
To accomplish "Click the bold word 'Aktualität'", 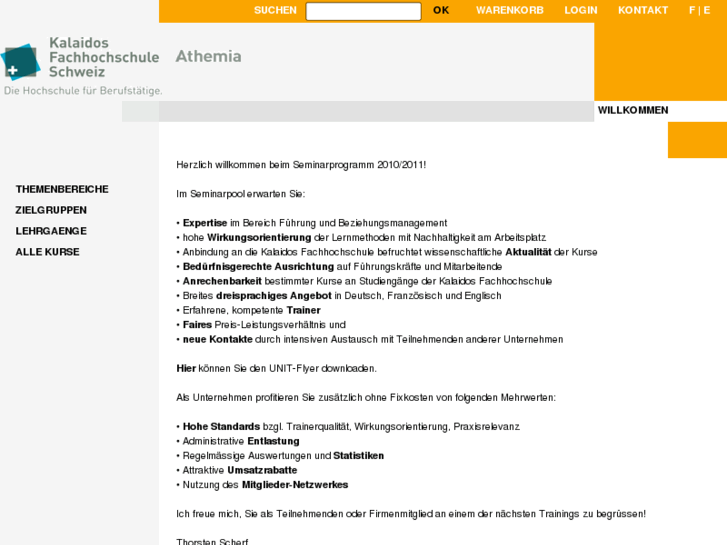I will pos(529,252).
